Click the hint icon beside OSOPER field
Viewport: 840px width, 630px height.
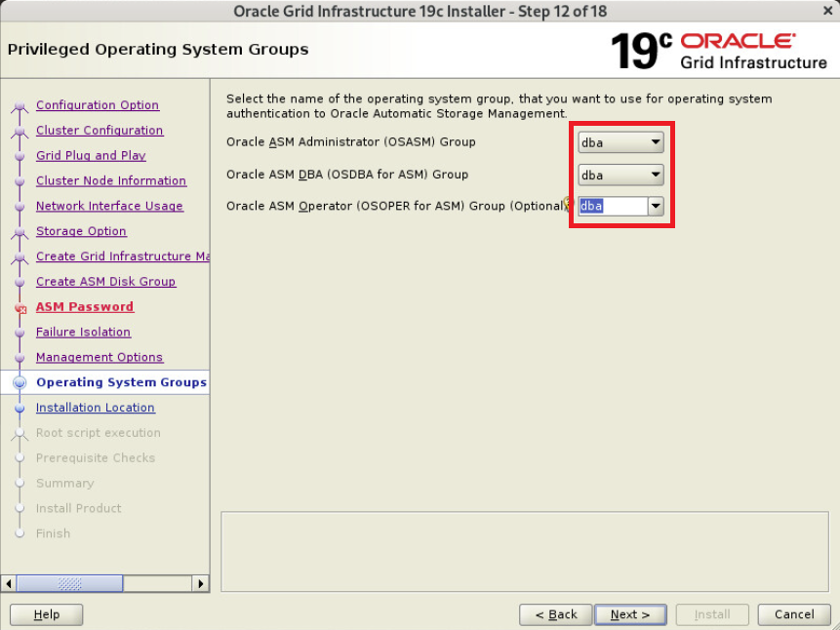569,204
